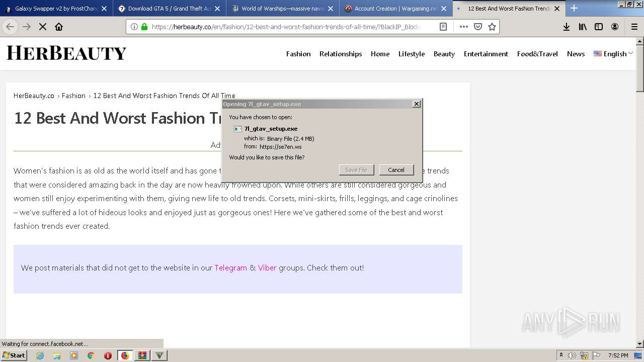Image resolution: width=644 pixels, height=362 pixels.
Task: Open a new tab with plus button
Action: 574,8
